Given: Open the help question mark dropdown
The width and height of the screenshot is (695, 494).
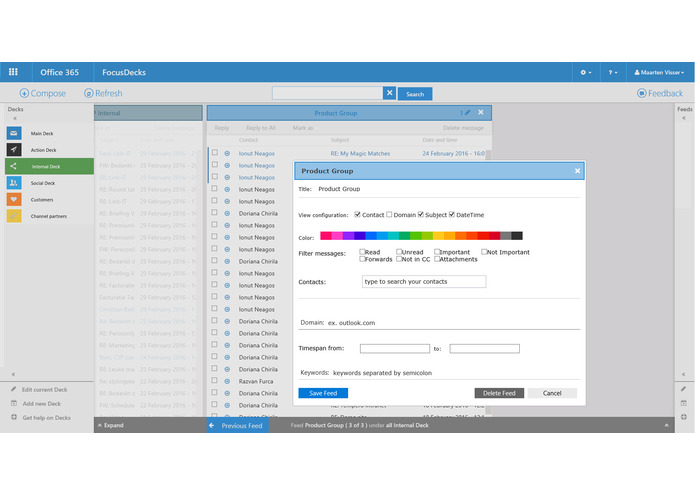Looking at the screenshot, I should [613, 72].
